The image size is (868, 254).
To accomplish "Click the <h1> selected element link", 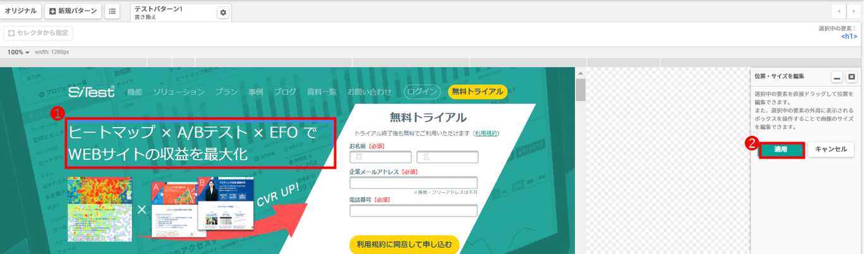I will pos(849,36).
